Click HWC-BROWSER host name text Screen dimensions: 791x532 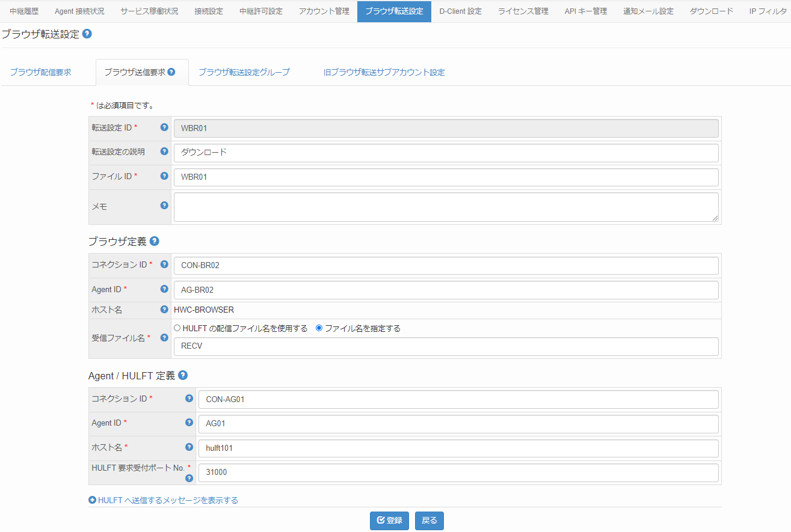203,310
